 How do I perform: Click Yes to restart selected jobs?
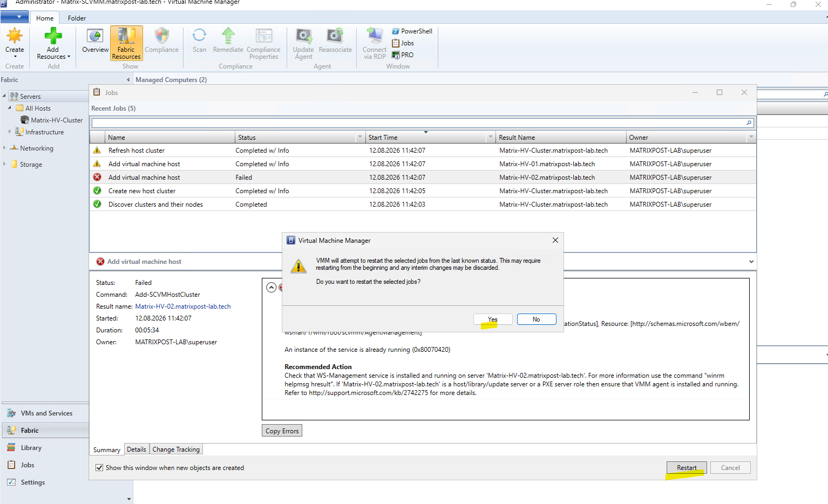(x=493, y=319)
